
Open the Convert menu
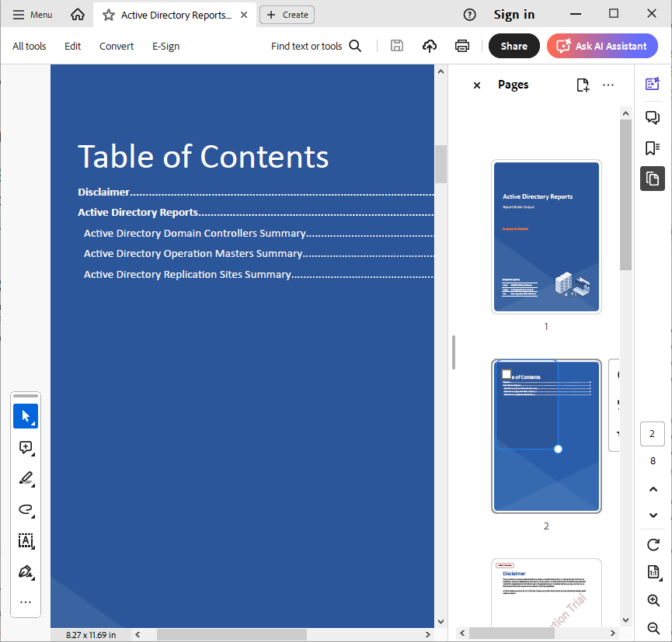click(117, 47)
